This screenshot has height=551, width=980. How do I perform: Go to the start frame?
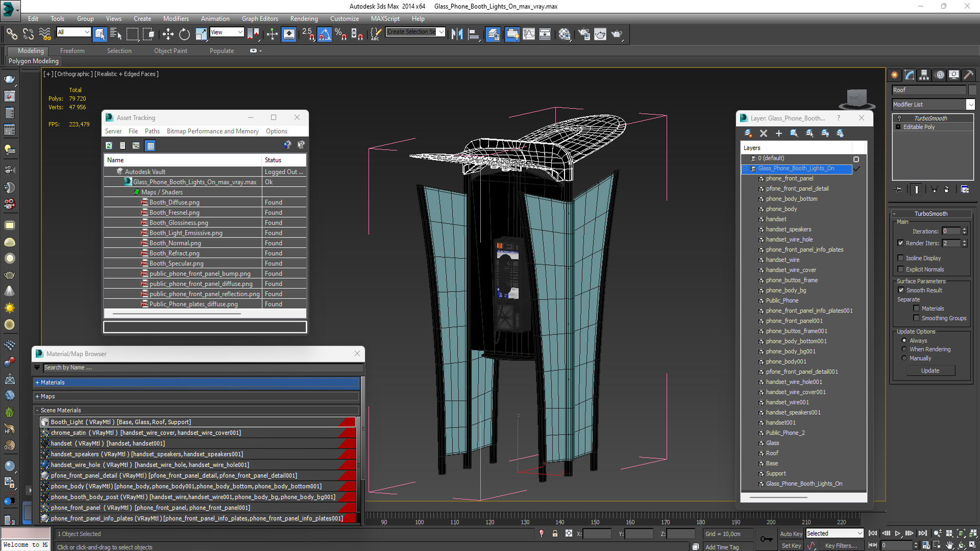click(x=873, y=533)
